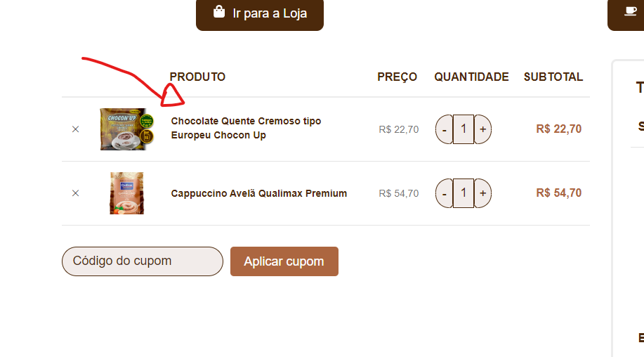Decrease Cappuccino Avelã quantity with minus

click(x=444, y=193)
